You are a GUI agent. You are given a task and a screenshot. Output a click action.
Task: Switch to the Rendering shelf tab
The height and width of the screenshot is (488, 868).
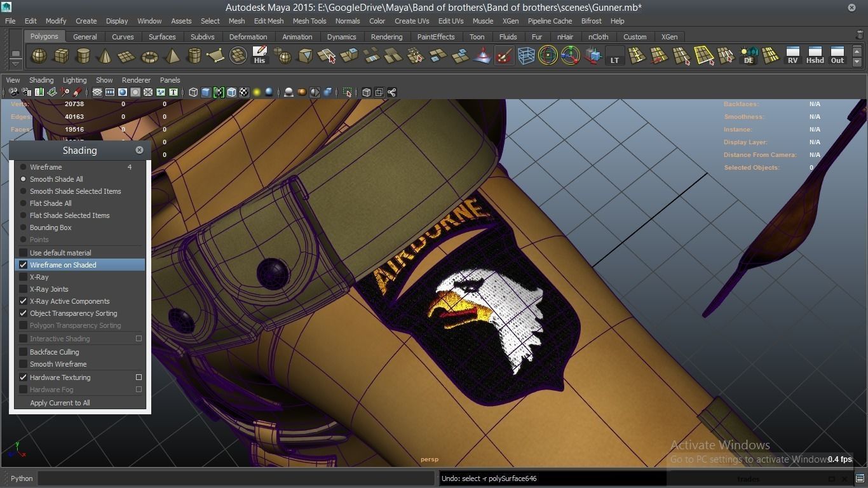click(x=386, y=37)
